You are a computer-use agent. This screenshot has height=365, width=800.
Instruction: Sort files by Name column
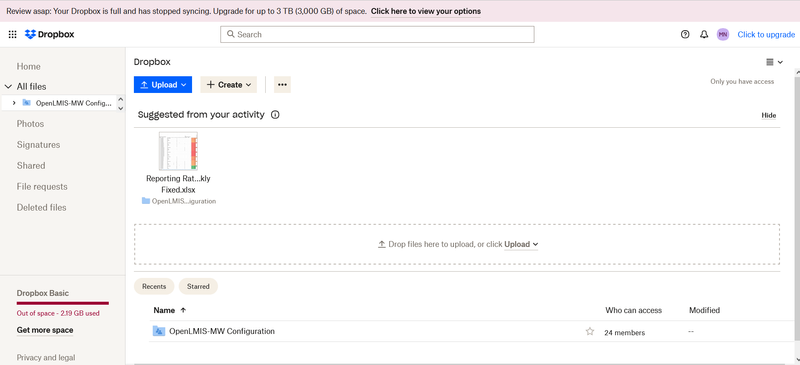pos(170,310)
